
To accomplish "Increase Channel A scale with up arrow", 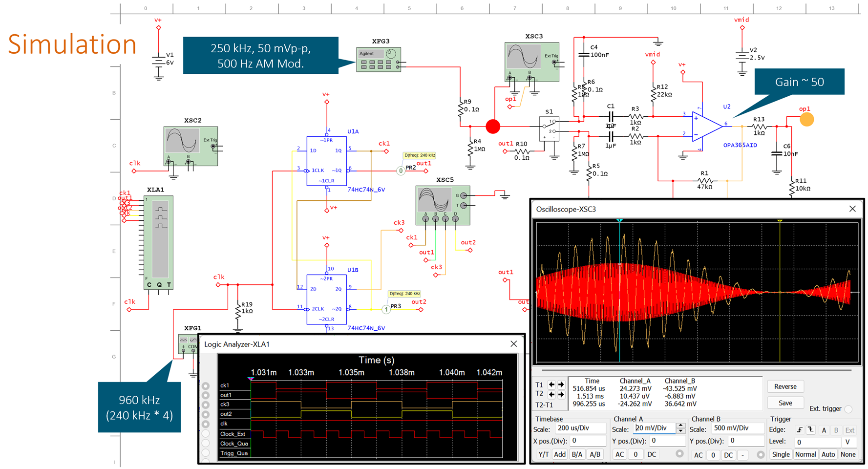I will 680,426.
